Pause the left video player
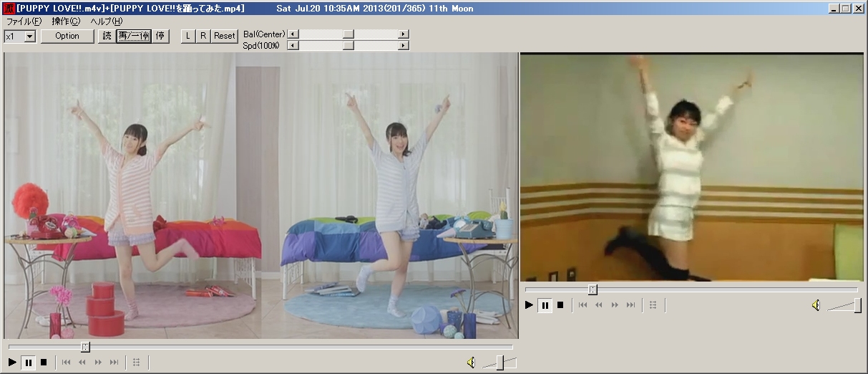This screenshot has width=868, height=374. tap(28, 363)
